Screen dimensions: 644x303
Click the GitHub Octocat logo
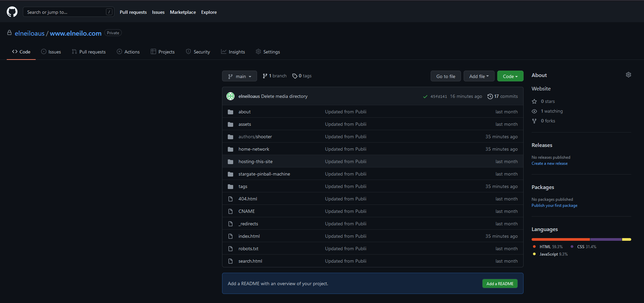(x=12, y=12)
